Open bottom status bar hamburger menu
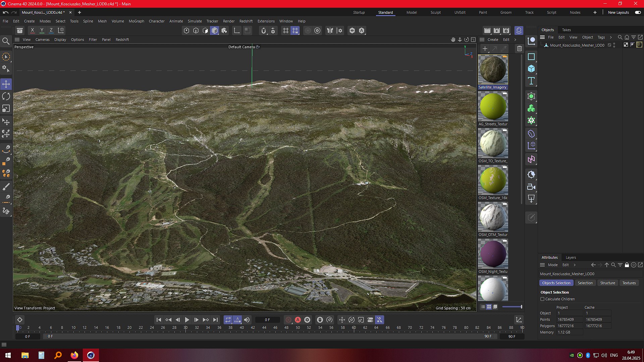644x362 pixels. pyautogui.click(x=4, y=345)
